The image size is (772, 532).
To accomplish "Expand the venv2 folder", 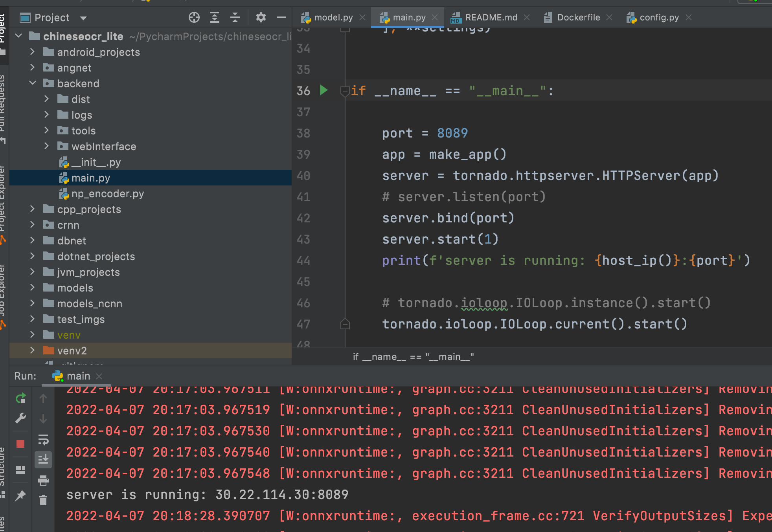I will (33, 350).
